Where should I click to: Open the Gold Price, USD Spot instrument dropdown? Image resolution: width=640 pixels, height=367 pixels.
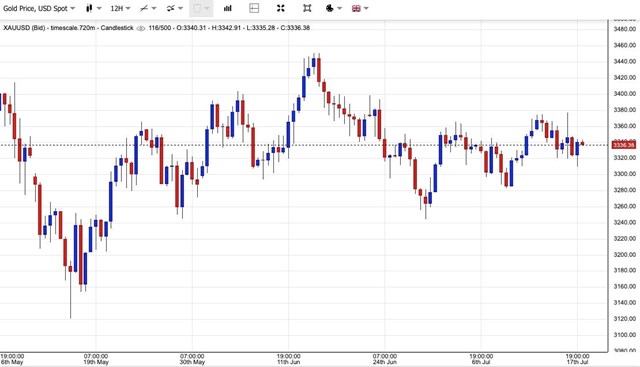tap(39, 8)
